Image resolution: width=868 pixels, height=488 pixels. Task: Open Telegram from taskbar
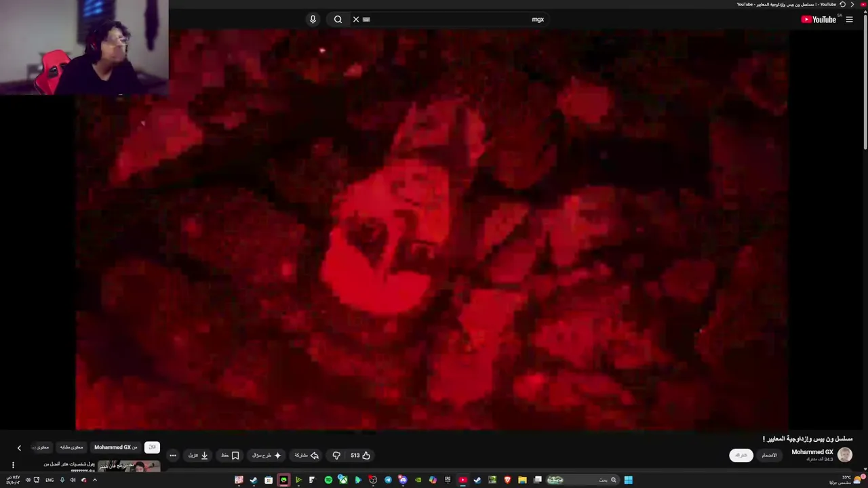[388, 480]
